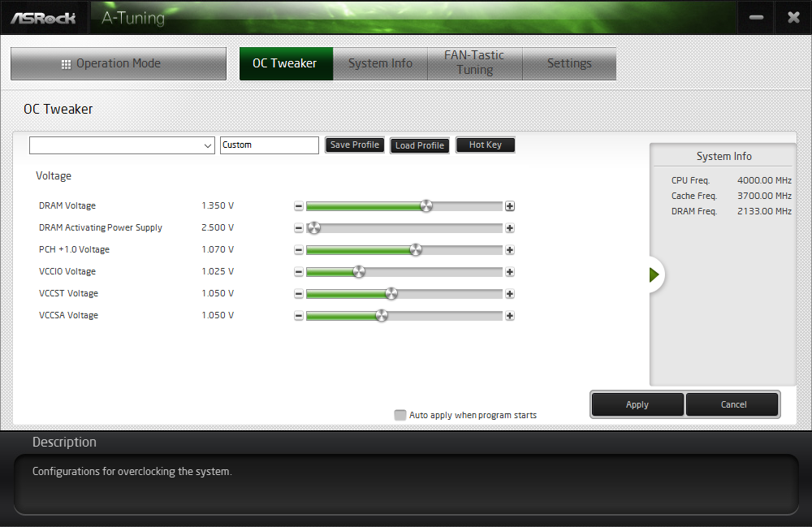Increase DRAM Activating Power Supply plus icon
Viewport: 812px width, 527px height.
(x=510, y=228)
